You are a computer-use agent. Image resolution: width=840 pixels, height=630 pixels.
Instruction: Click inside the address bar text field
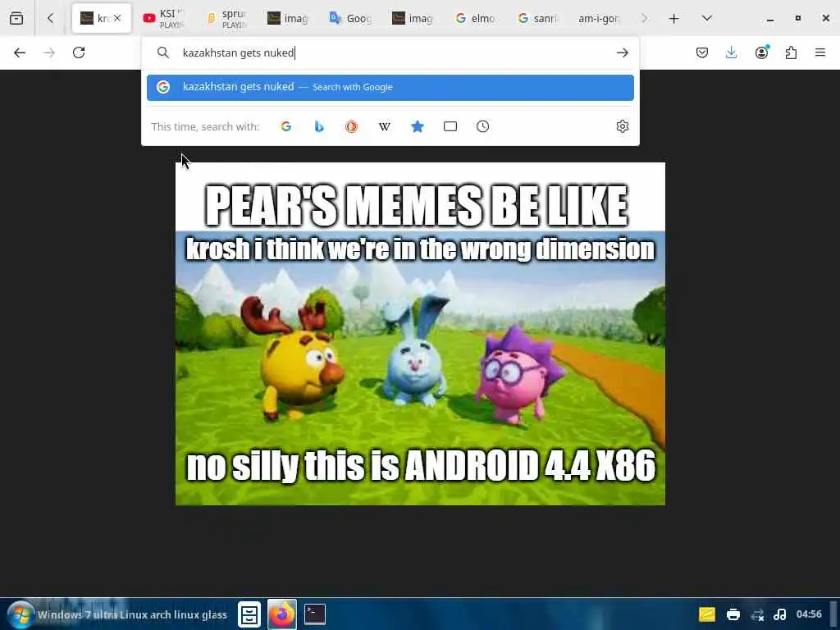coord(396,52)
